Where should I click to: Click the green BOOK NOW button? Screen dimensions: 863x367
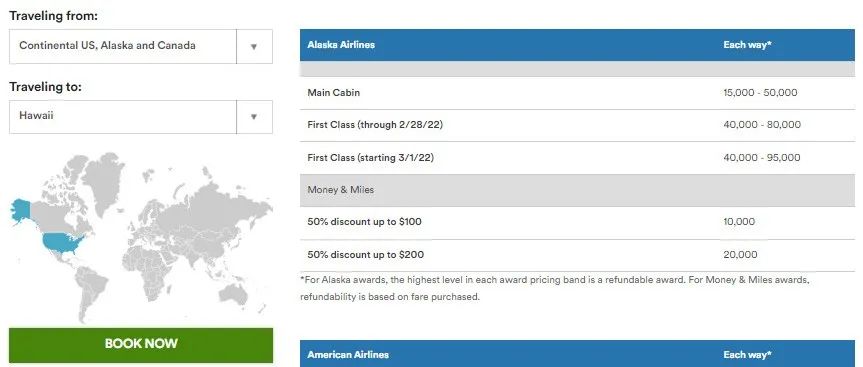tap(141, 344)
